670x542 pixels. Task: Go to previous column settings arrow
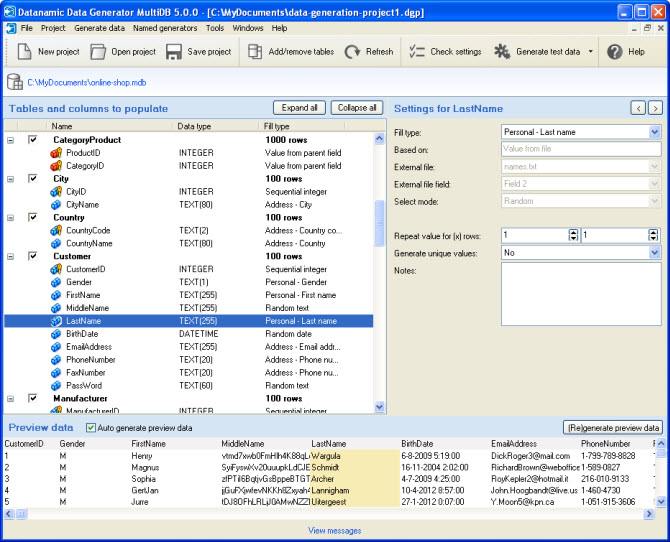pyautogui.click(x=638, y=108)
